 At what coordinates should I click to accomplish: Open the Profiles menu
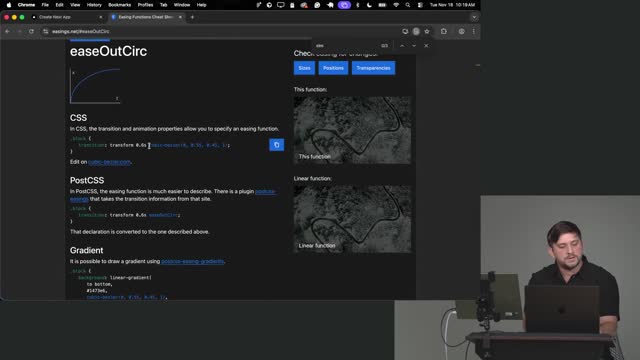[x=145, y=5]
